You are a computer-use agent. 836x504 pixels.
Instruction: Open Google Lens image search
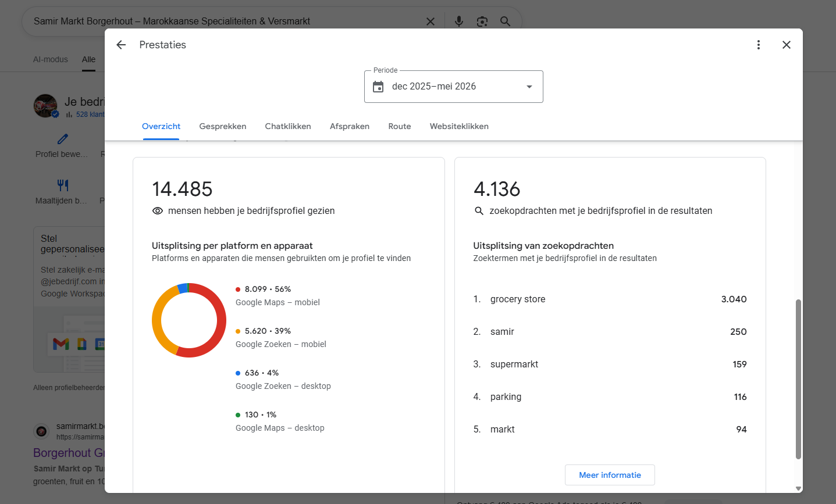click(482, 22)
